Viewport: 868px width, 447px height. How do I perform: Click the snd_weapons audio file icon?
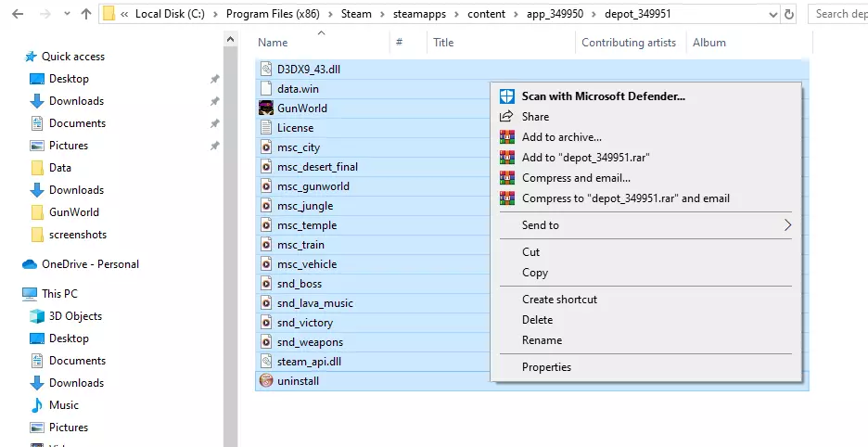point(266,342)
